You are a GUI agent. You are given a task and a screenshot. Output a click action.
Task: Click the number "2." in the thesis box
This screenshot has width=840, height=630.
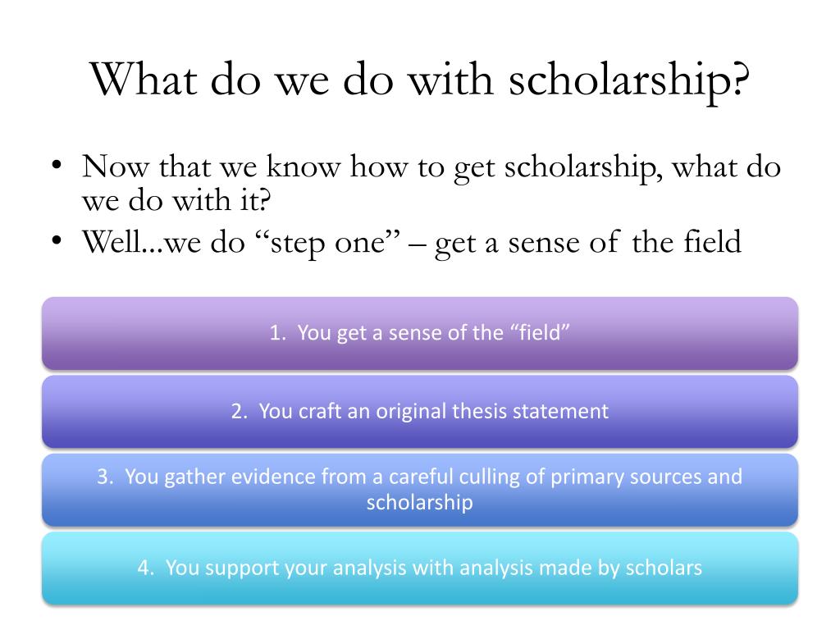(x=240, y=412)
